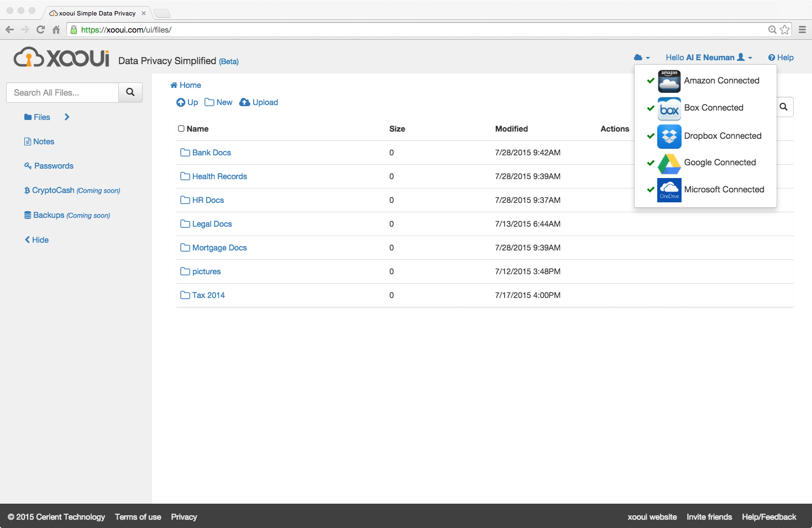The width and height of the screenshot is (812, 528).
Task: Click the Bank Docs folder icon
Action: [x=185, y=153]
